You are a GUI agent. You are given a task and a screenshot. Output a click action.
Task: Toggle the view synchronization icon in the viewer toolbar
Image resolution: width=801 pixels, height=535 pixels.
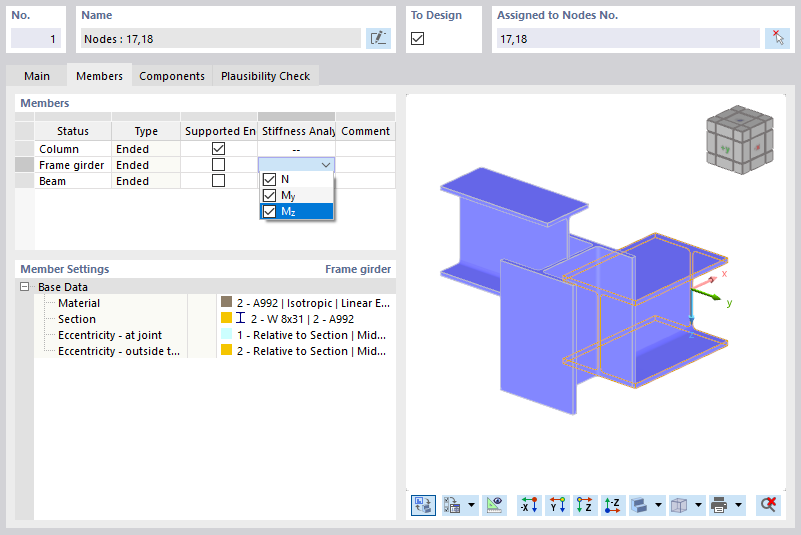coord(423,505)
